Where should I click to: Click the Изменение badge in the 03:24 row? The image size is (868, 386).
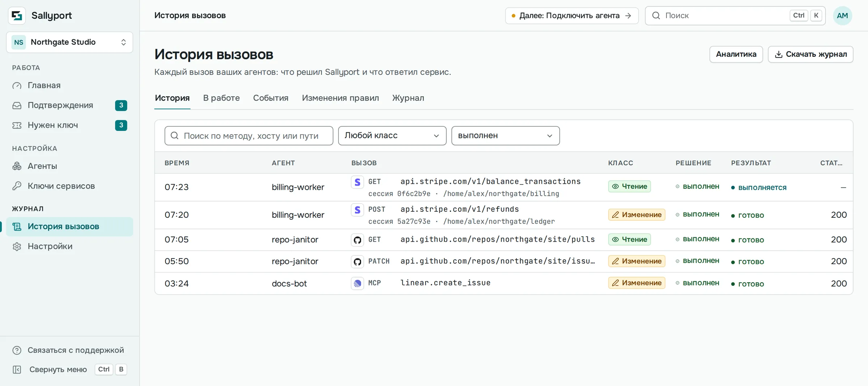pyautogui.click(x=637, y=283)
